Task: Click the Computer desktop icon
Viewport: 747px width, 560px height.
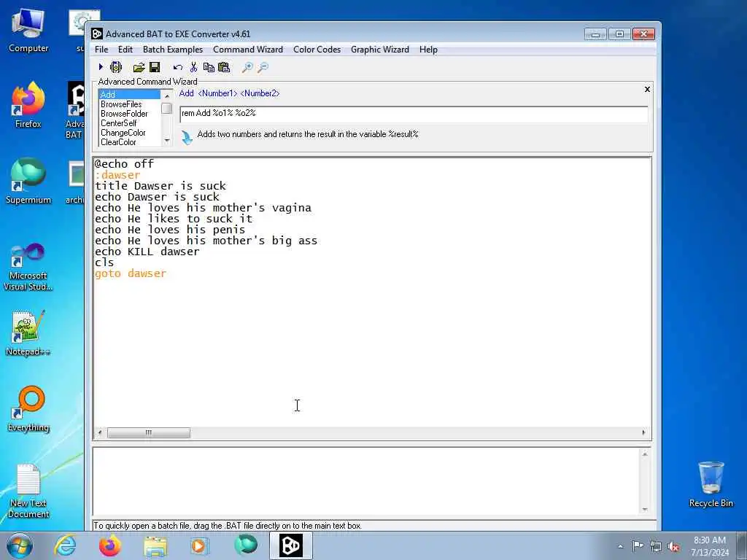Action: (x=28, y=30)
